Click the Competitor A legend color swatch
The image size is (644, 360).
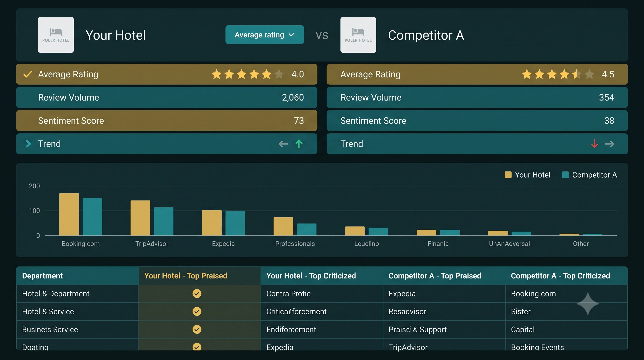(565, 175)
